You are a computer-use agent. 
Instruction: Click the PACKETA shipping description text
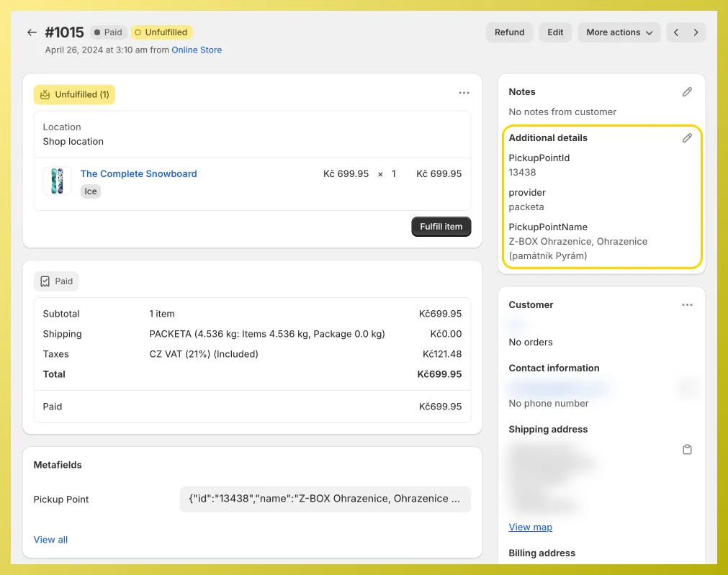point(267,334)
